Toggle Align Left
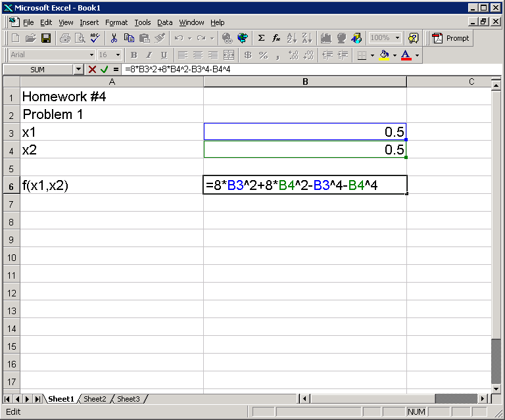Screen dimensions: 505x420 point(183,55)
